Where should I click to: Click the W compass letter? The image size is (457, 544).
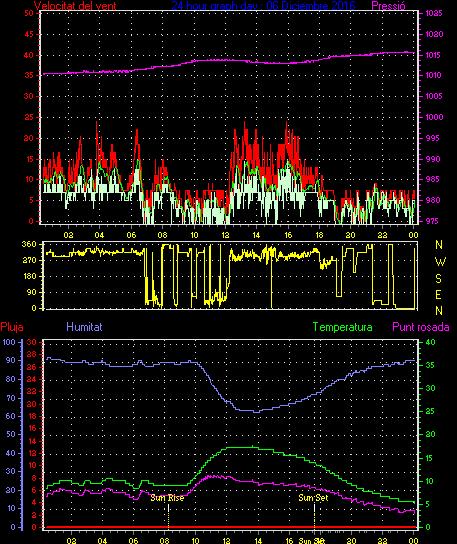coord(440,262)
